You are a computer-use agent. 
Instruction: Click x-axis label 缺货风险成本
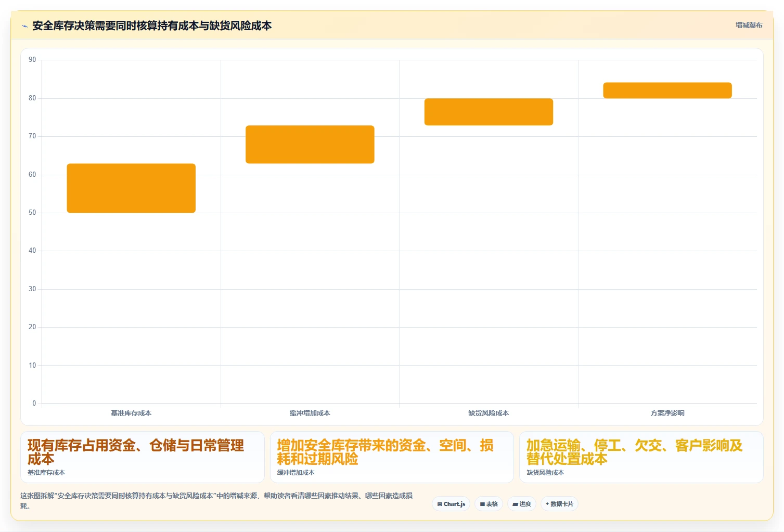pos(489,413)
